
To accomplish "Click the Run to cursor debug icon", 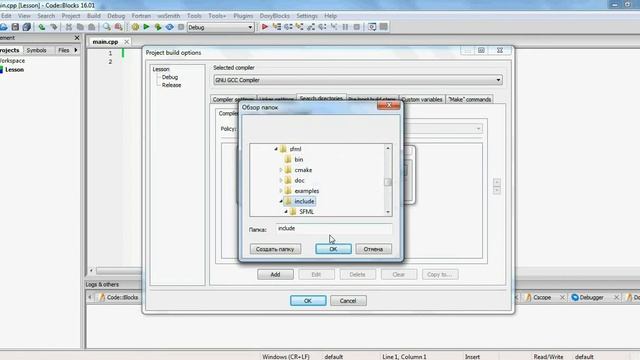I will (x=277, y=27).
